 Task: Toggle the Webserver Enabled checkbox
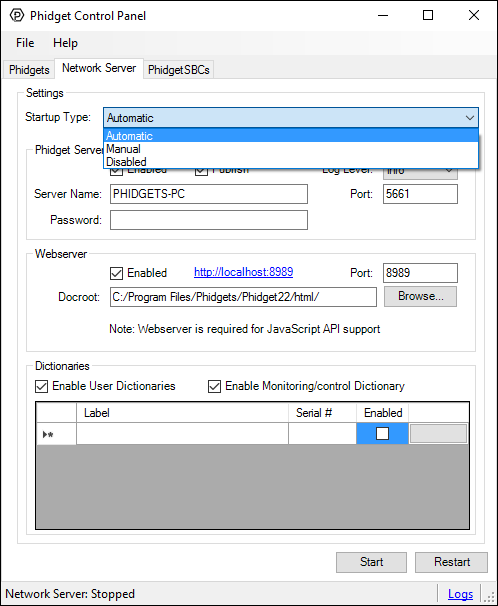116,273
